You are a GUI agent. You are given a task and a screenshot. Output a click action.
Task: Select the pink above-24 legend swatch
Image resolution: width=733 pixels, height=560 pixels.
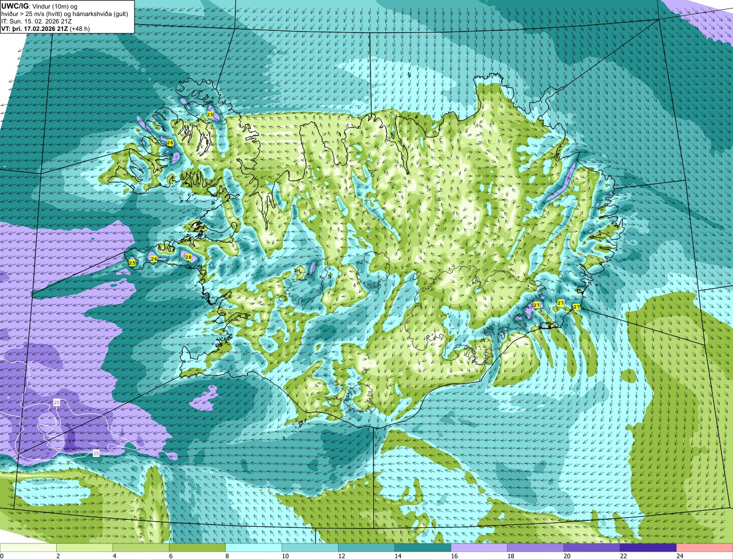[705, 547]
